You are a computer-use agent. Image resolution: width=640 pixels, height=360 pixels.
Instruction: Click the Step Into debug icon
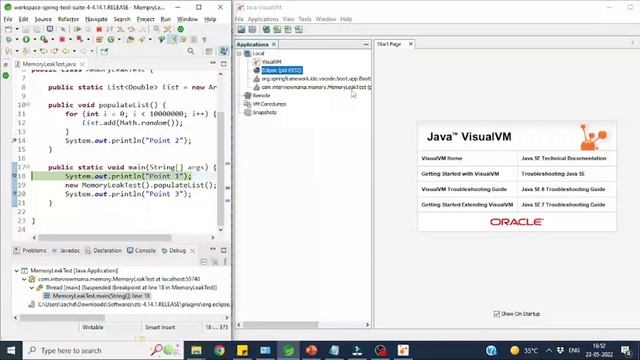tap(120, 29)
